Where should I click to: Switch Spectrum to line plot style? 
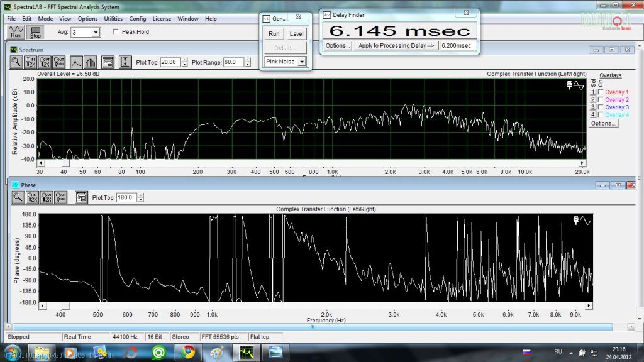pyautogui.click(x=76, y=62)
